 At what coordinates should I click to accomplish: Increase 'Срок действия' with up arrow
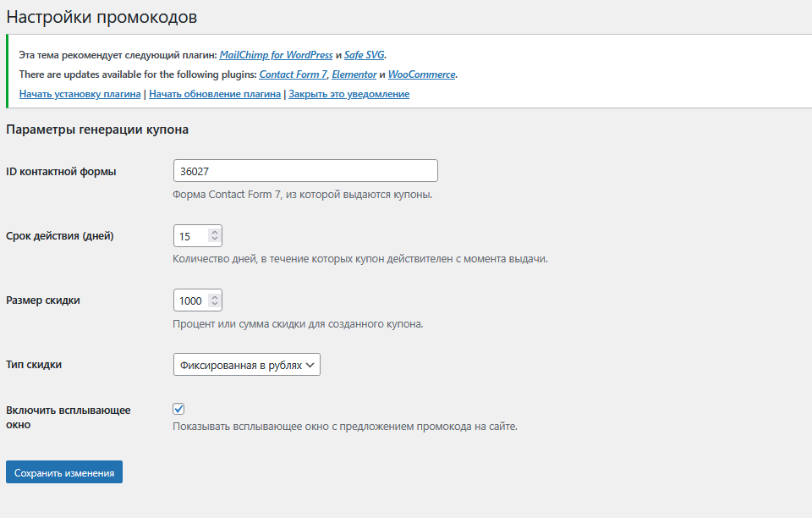tap(215, 231)
